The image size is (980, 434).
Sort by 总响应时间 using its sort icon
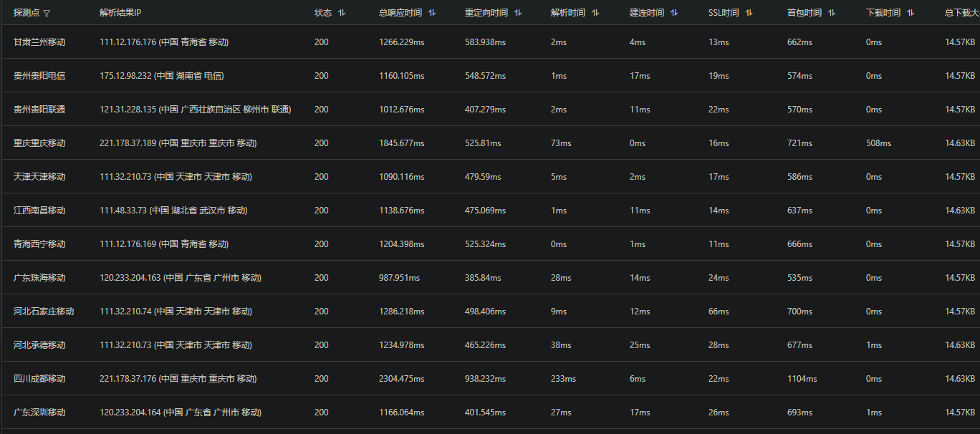coord(432,13)
